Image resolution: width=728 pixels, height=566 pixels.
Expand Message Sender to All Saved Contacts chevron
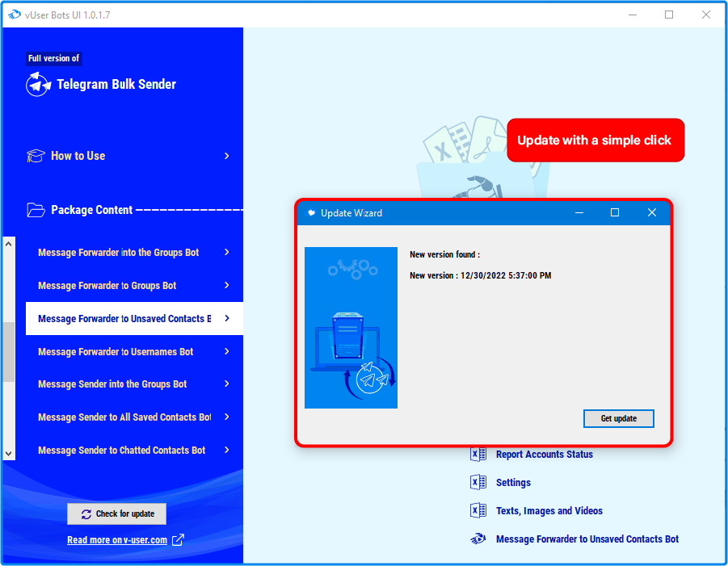point(226,417)
